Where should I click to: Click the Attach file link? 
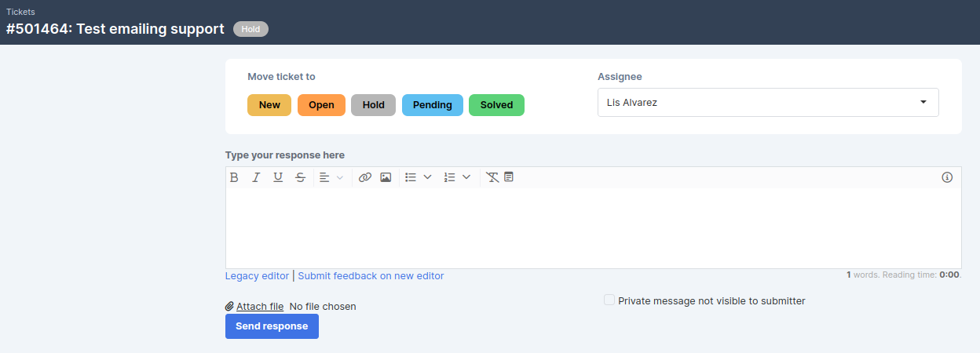click(x=260, y=307)
